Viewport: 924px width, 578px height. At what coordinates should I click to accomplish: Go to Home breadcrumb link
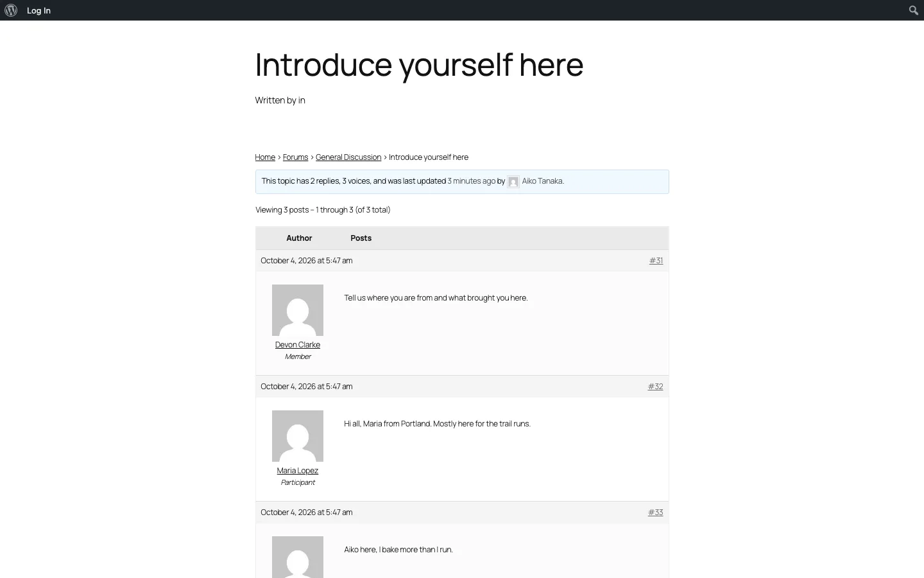[x=265, y=157]
